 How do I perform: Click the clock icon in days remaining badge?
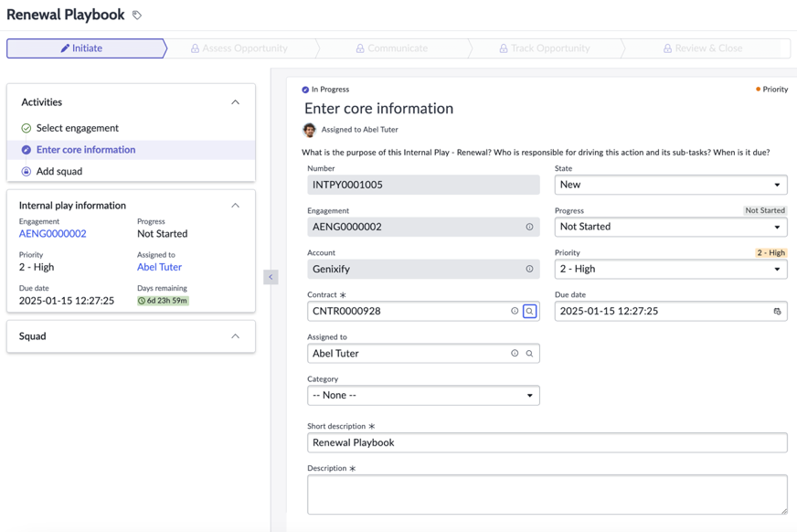(x=142, y=301)
